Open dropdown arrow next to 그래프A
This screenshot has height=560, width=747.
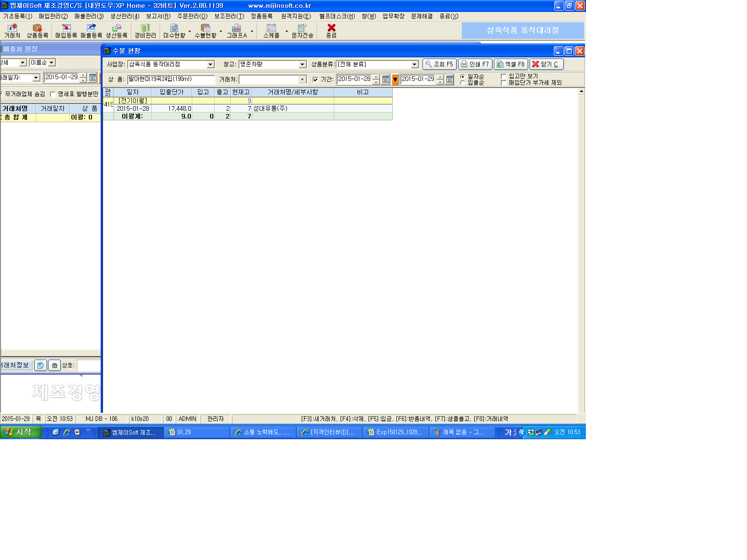click(x=252, y=31)
